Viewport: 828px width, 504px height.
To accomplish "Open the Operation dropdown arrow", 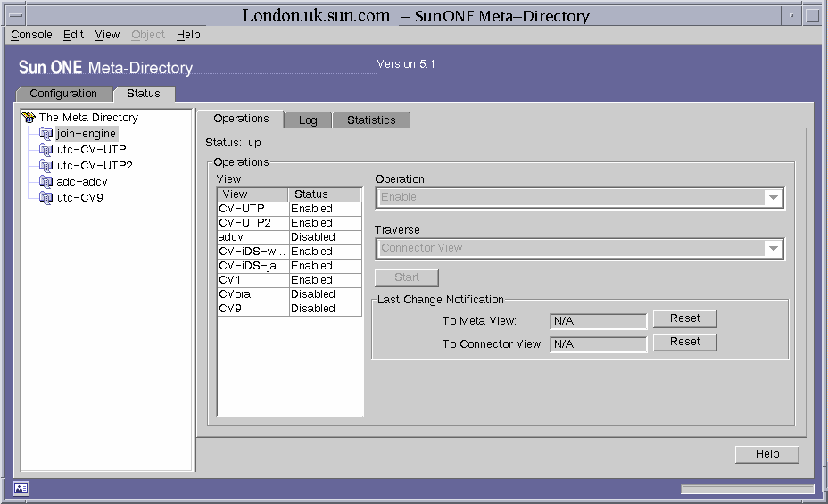I will coord(773,198).
